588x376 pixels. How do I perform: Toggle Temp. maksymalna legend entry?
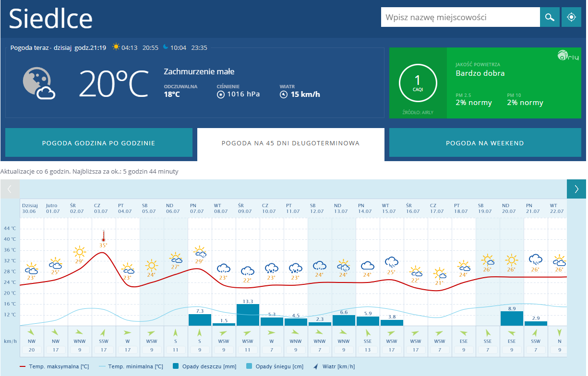54,366
